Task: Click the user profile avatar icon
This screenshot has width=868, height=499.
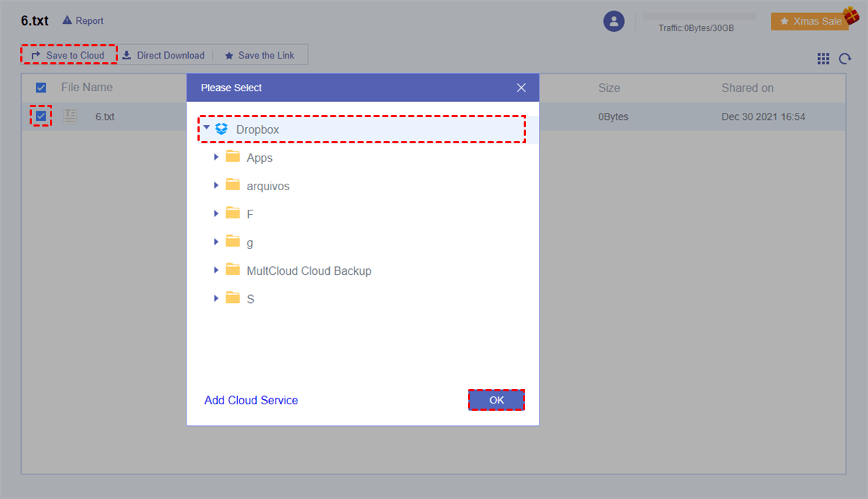Action: pyautogui.click(x=613, y=22)
